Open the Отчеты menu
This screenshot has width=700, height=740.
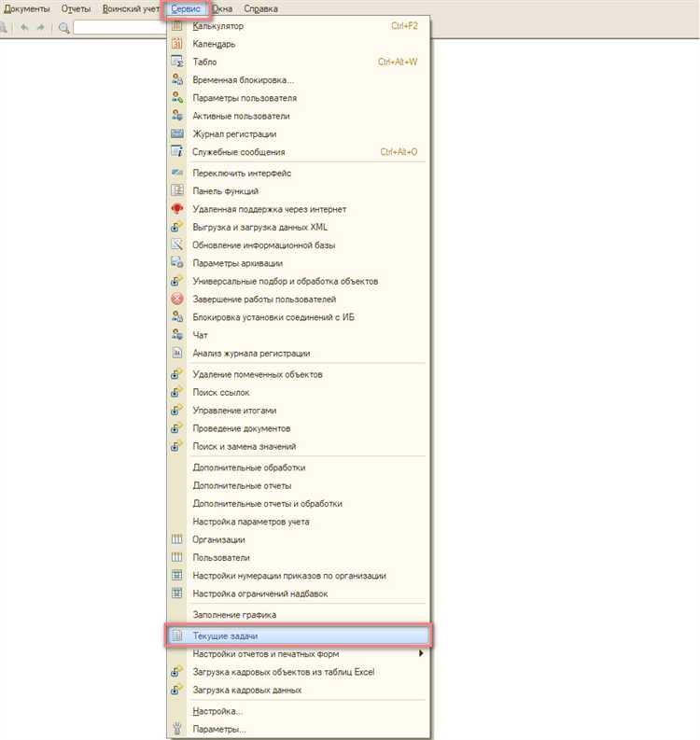click(76, 9)
